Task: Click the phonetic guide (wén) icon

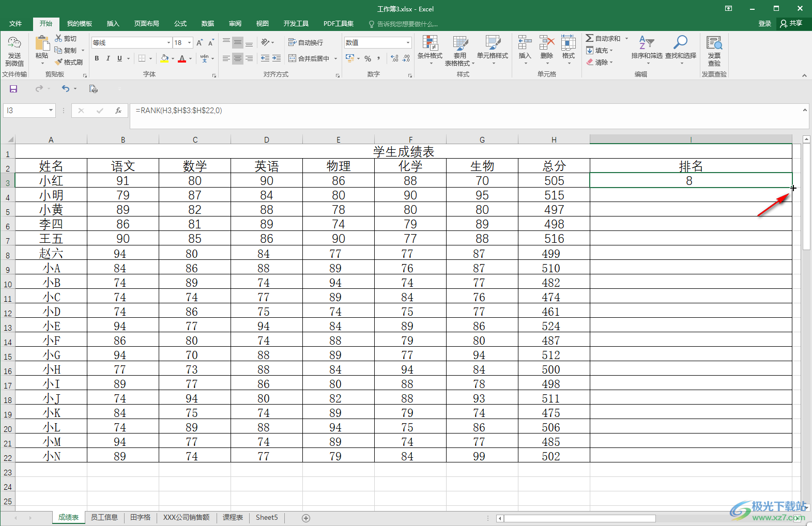Action: (205, 58)
